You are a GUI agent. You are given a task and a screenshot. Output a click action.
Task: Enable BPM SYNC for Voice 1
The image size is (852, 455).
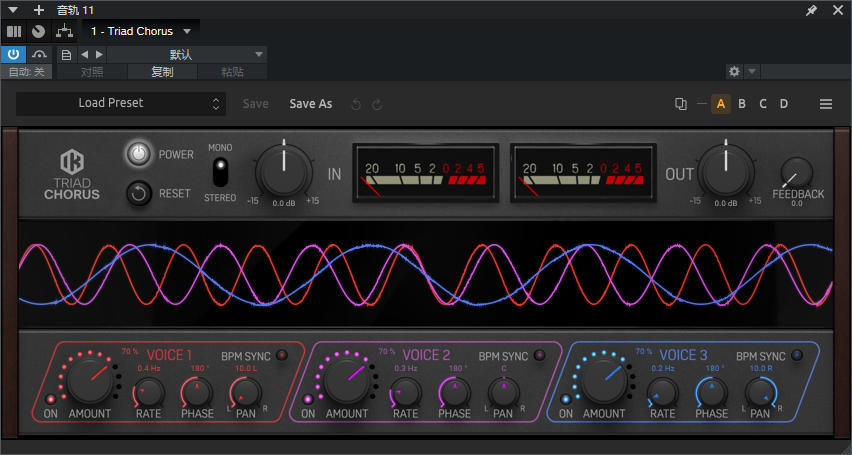pos(282,356)
